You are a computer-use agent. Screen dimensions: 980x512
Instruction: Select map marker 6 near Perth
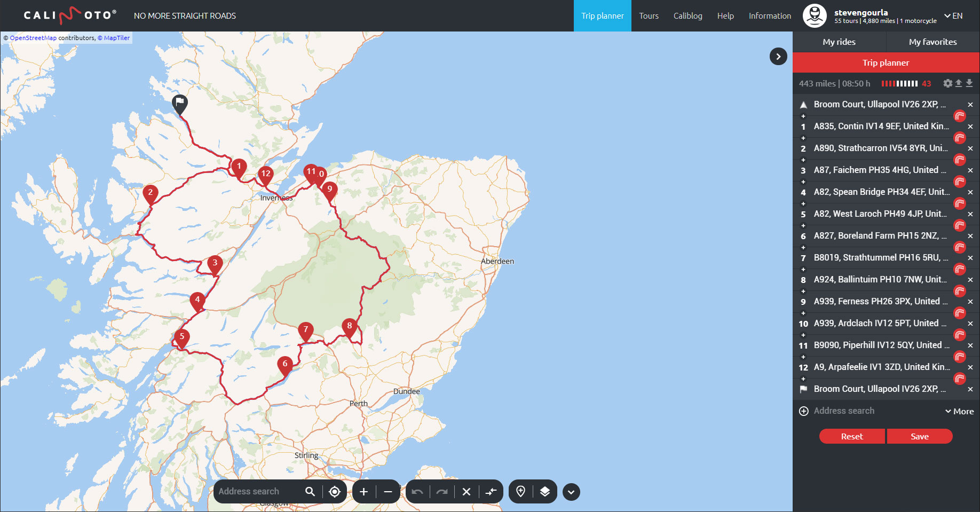285,367
